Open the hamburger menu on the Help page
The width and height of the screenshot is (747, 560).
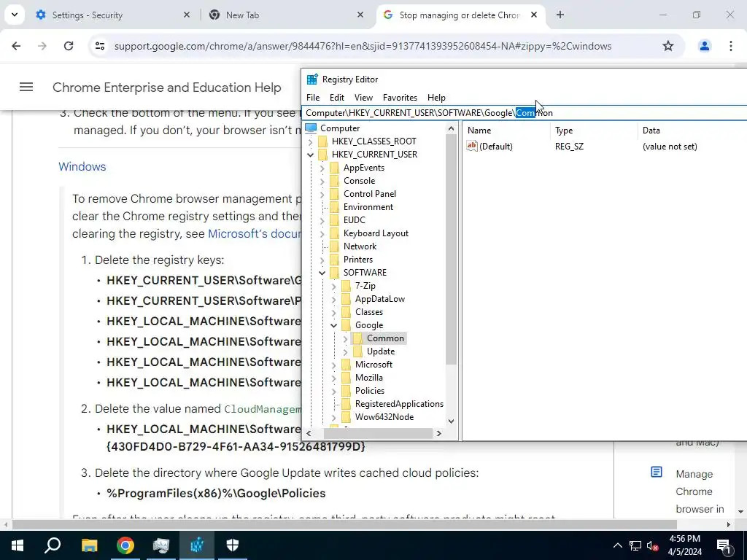tap(26, 87)
